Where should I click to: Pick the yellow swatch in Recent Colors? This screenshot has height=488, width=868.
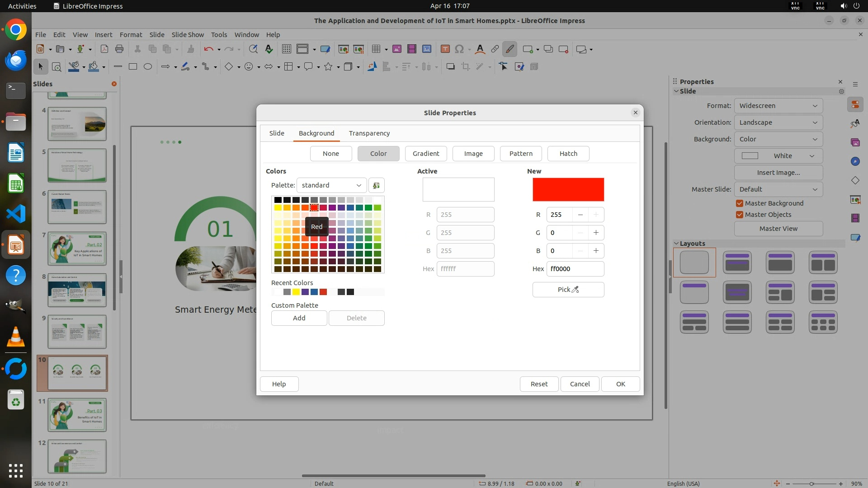(296, 292)
